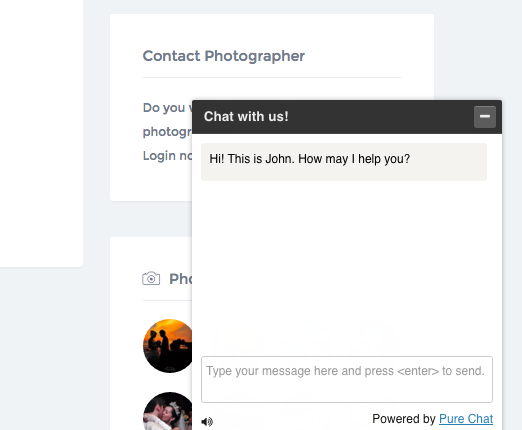Click the Contact Photographer heading
This screenshot has width=522, height=430.
[224, 56]
